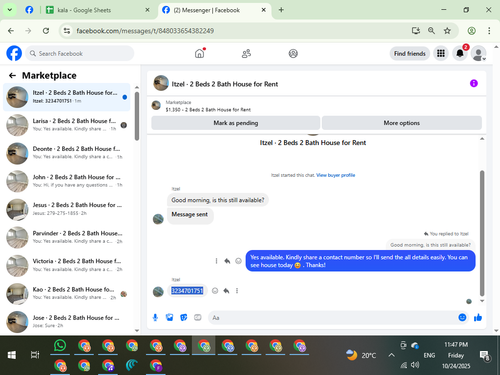This screenshot has width=500, height=375.
Task: Open the Victoria 2 Beds conversation
Action: (x=67, y=265)
